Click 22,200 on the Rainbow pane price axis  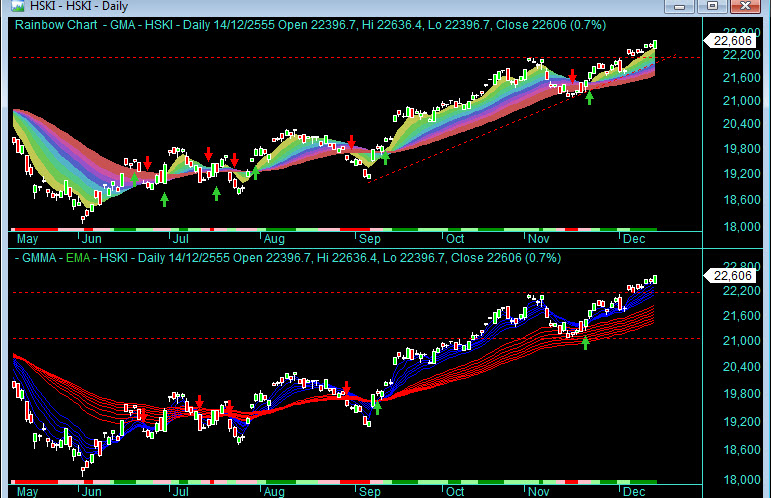pos(741,55)
